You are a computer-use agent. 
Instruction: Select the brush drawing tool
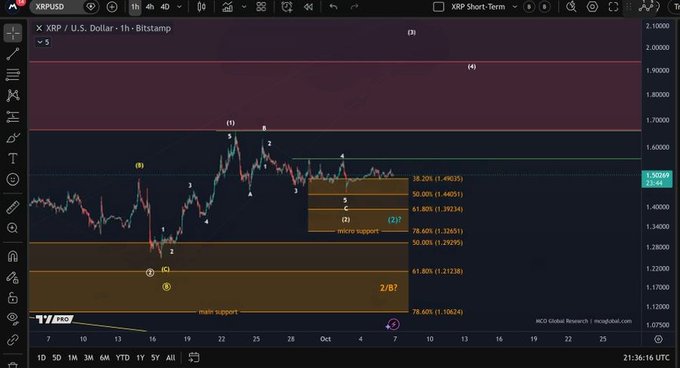13,138
